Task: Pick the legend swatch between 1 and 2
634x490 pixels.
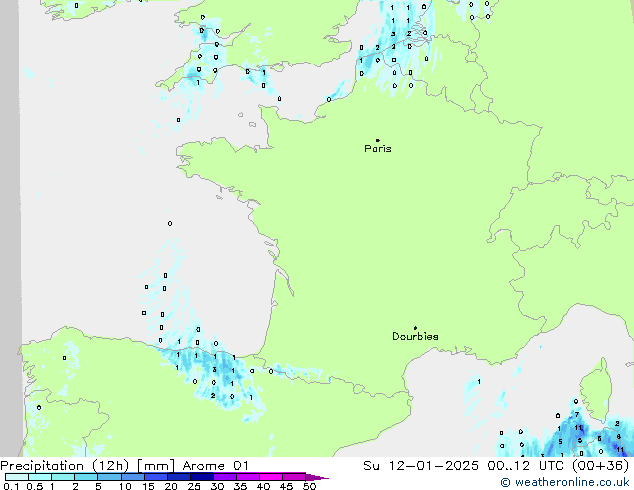Action: (63, 477)
